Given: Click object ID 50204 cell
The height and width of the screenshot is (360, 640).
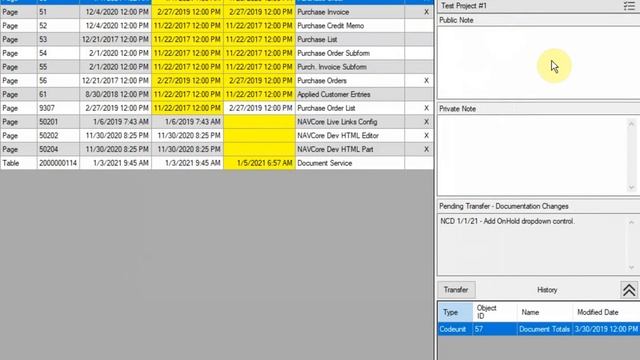Looking at the screenshot, I should click(x=58, y=149).
